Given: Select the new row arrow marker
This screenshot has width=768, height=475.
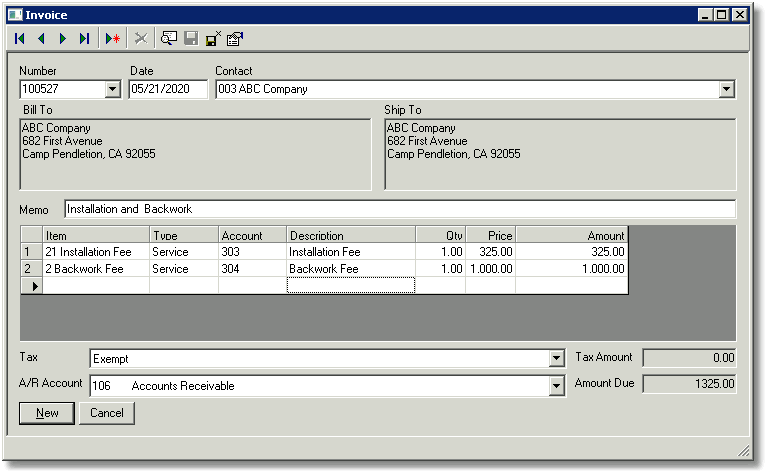Looking at the screenshot, I should [x=32, y=285].
